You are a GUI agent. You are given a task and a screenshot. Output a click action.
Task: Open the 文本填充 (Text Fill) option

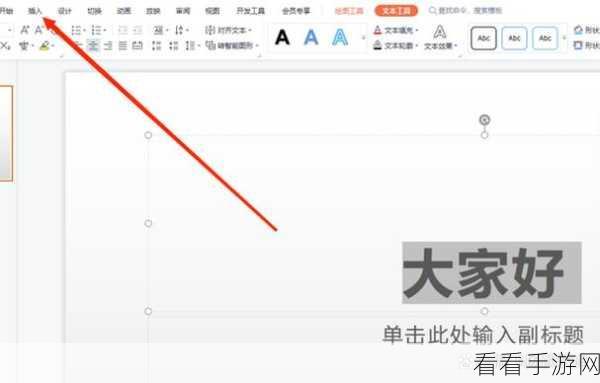[x=396, y=30]
